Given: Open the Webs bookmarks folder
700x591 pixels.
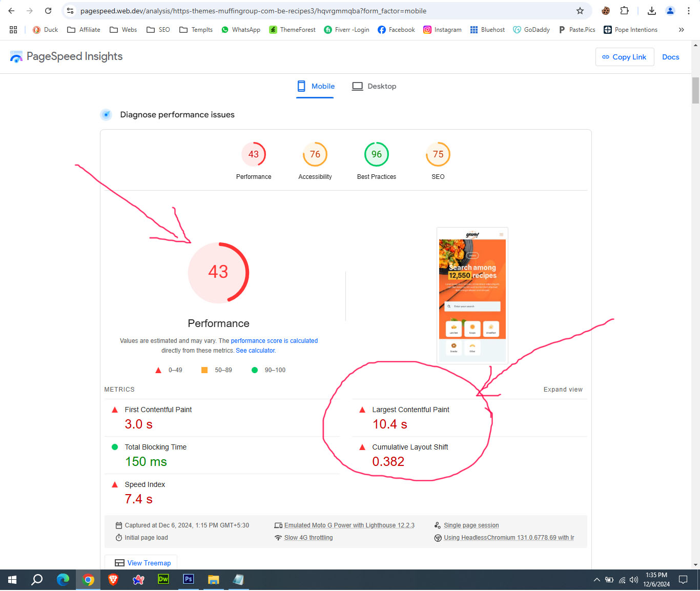Looking at the screenshot, I should [x=123, y=30].
